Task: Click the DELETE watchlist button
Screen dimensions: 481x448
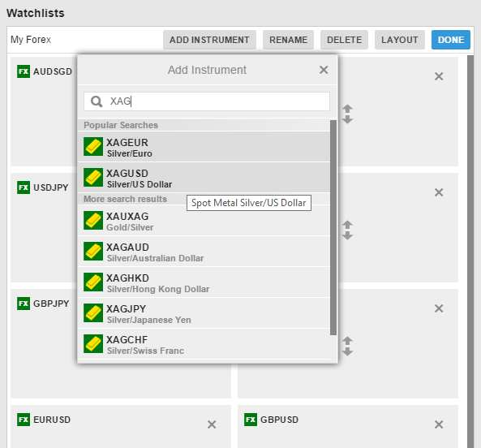Action: [344, 40]
